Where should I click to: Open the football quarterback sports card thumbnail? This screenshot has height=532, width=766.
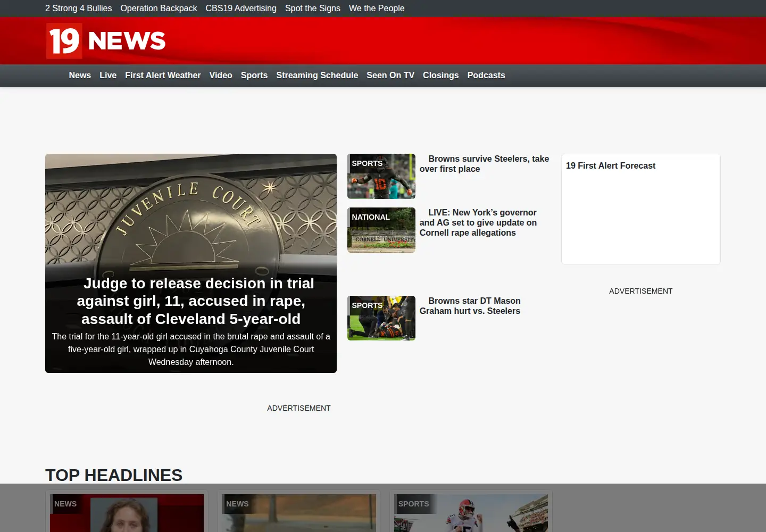(x=471, y=513)
